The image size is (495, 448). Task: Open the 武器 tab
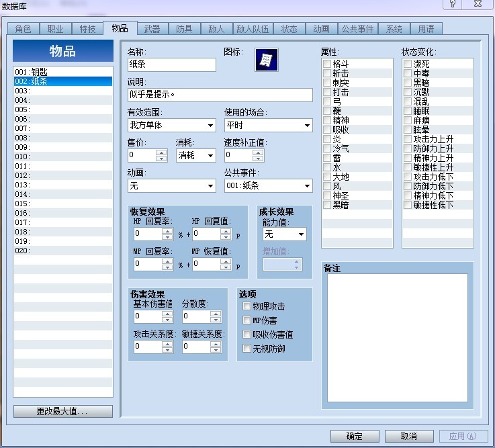(x=152, y=29)
